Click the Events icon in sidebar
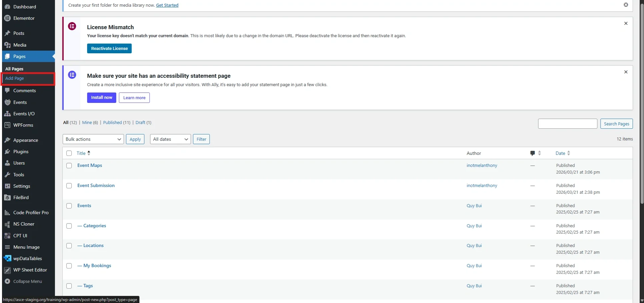 (7, 102)
